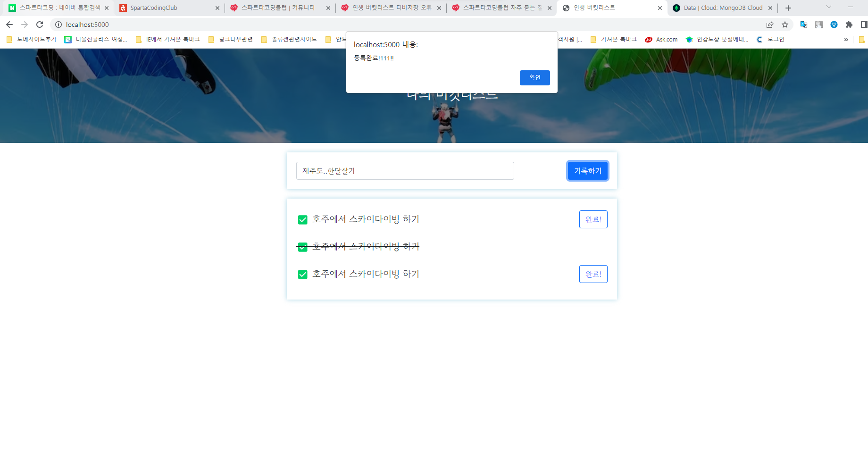Reload the localhost page
Image resolution: width=868 pixels, height=467 pixels.
pyautogui.click(x=40, y=25)
